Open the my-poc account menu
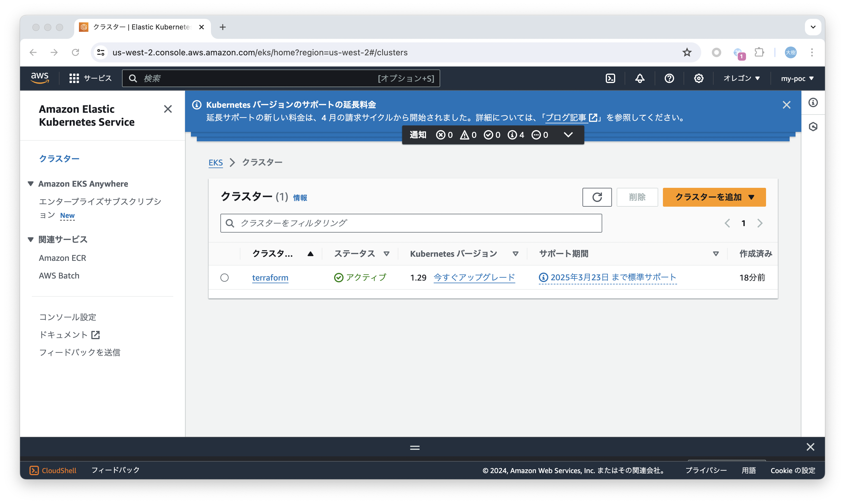 [x=796, y=78]
